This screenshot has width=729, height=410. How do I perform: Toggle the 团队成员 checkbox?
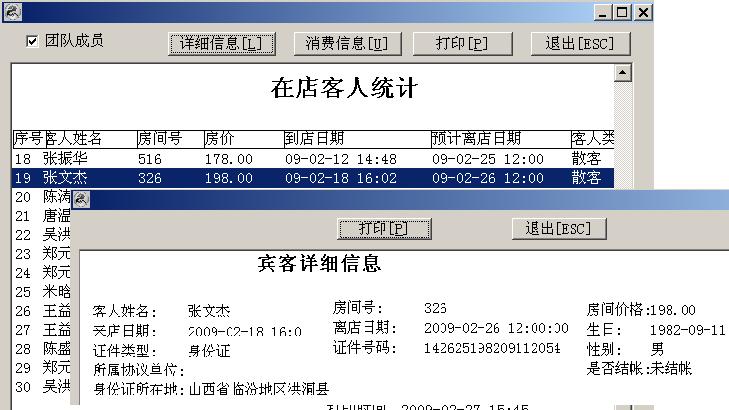coord(32,42)
